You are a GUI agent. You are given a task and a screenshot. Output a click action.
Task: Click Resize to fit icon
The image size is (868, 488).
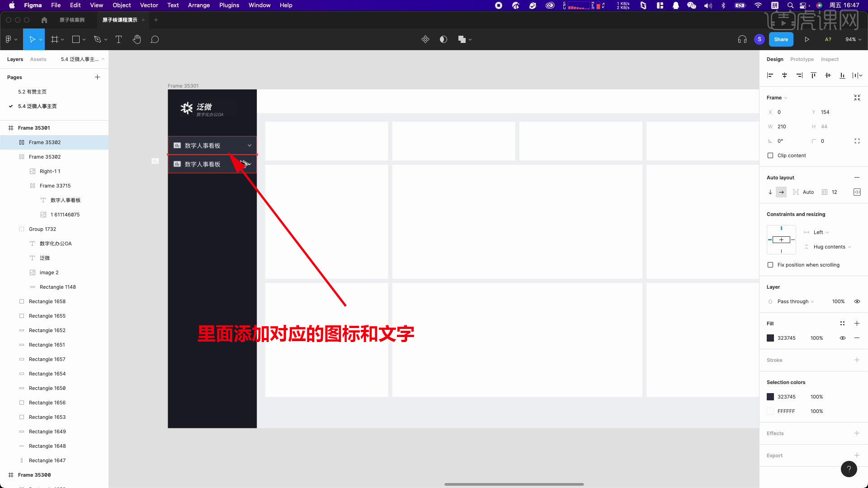(x=857, y=98)
